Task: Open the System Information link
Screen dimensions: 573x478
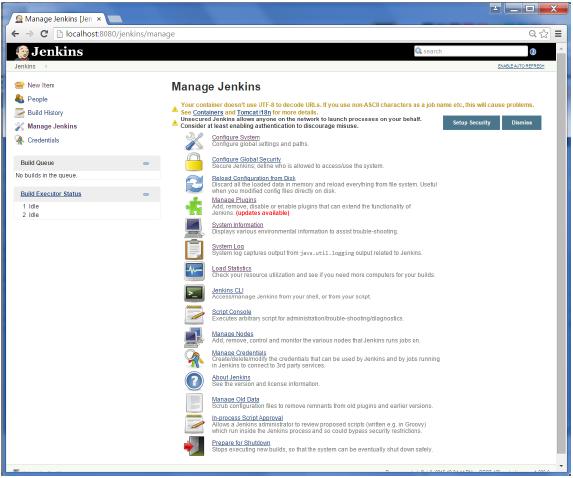Action: coord(238,225)
